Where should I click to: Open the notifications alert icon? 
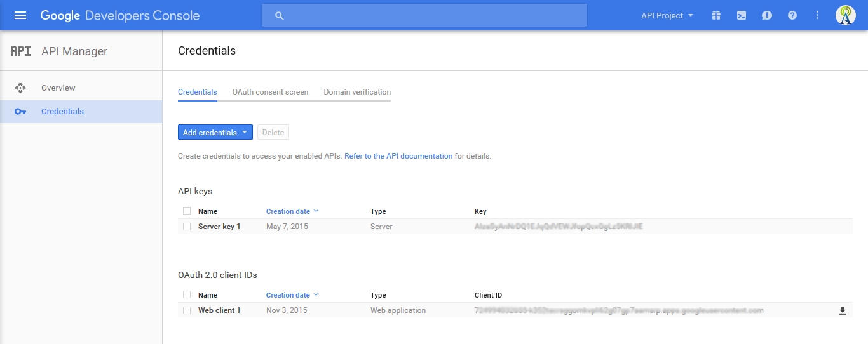767,15
